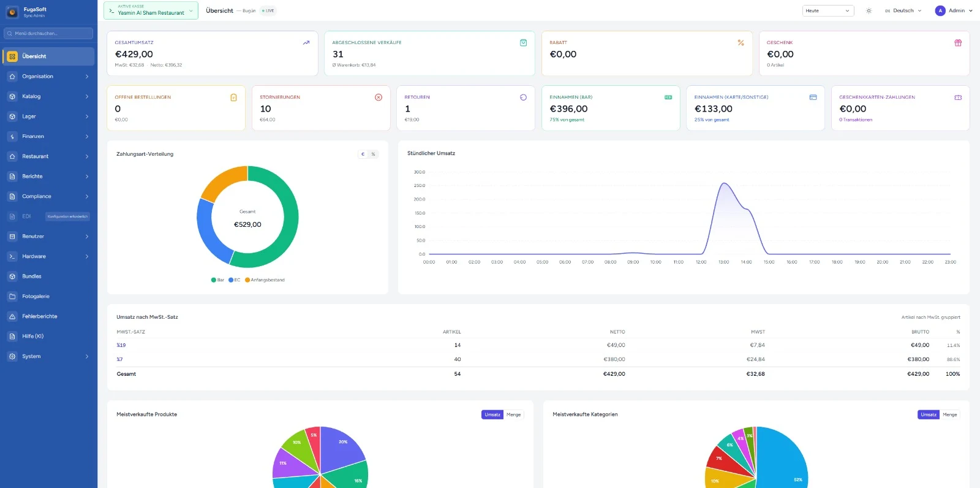
Task: Click the €133,00 Einnahmen (Karte/Sonstige) value
Action: (714, 109)
